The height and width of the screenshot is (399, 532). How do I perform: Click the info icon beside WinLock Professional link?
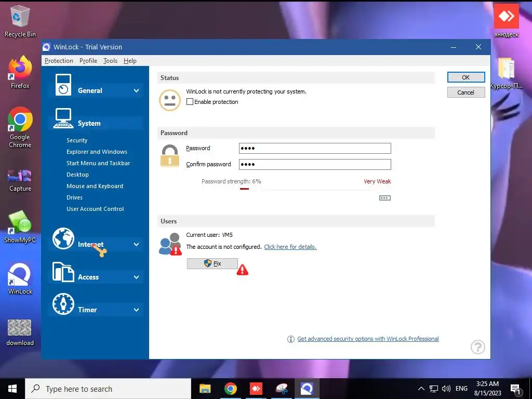point(291,339)
